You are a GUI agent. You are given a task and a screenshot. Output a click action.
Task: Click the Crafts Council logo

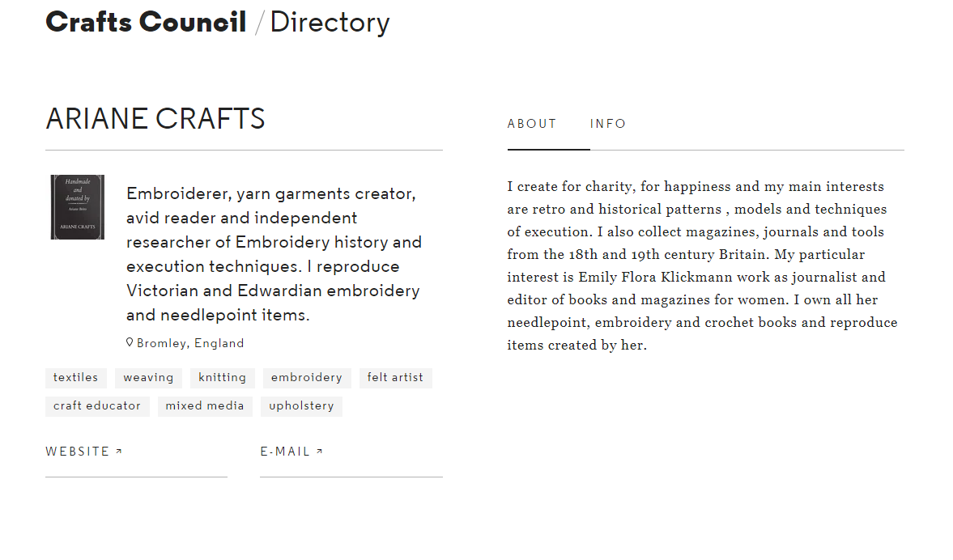pos(146,23)
